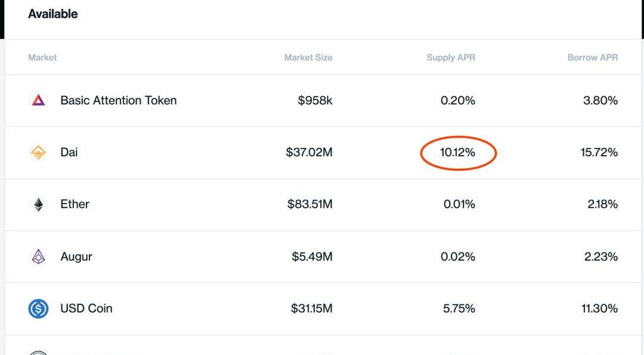
Task: Sort by Market column header
Action: [42, 57]
